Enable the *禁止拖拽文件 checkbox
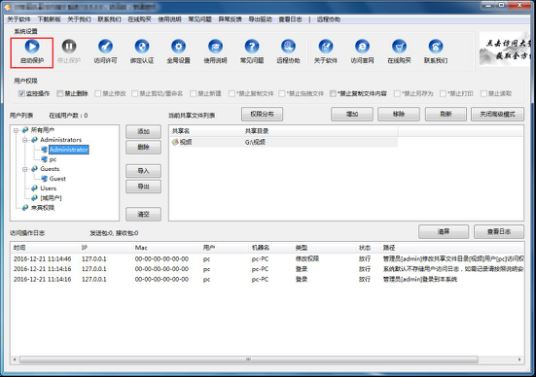Image resolution: width=536 pixels, height=377 pixels. point(282,93)
